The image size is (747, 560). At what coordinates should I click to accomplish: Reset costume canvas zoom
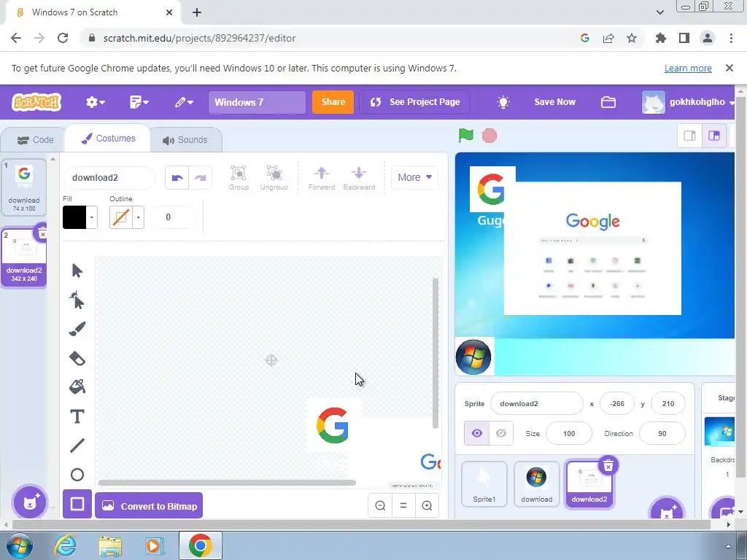point(403,506)
